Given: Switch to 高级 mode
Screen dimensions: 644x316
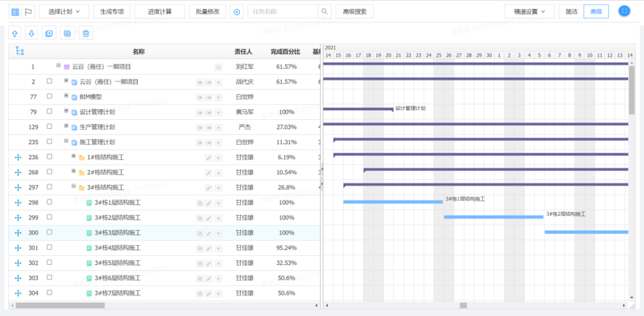Looking at the screenshot, I should point(596,11).
